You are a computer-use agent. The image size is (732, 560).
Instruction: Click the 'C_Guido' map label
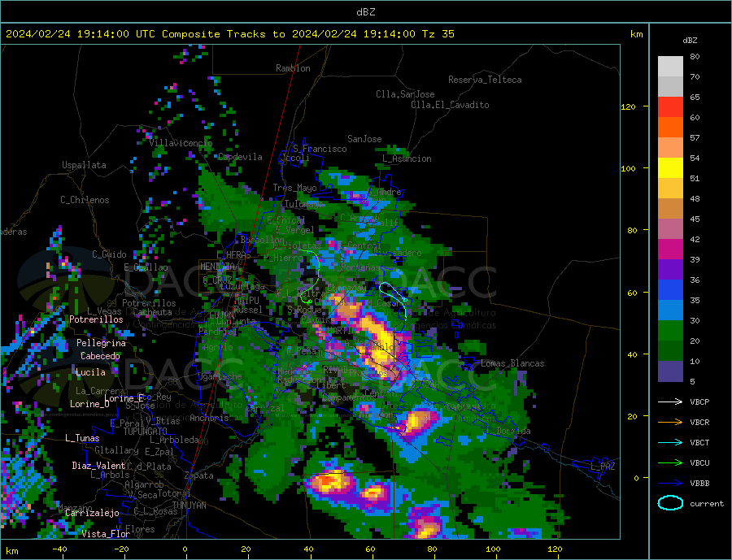click(109, 254)
